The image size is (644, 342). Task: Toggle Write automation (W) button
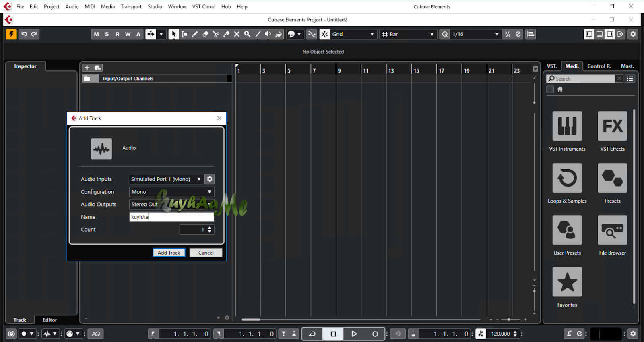click(128, 34)
